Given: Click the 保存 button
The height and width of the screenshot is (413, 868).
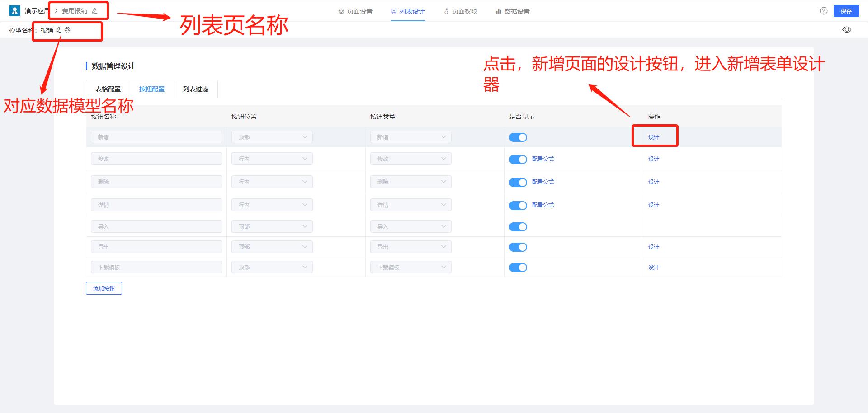Looking at the screenshot, I should coord(846,11).
